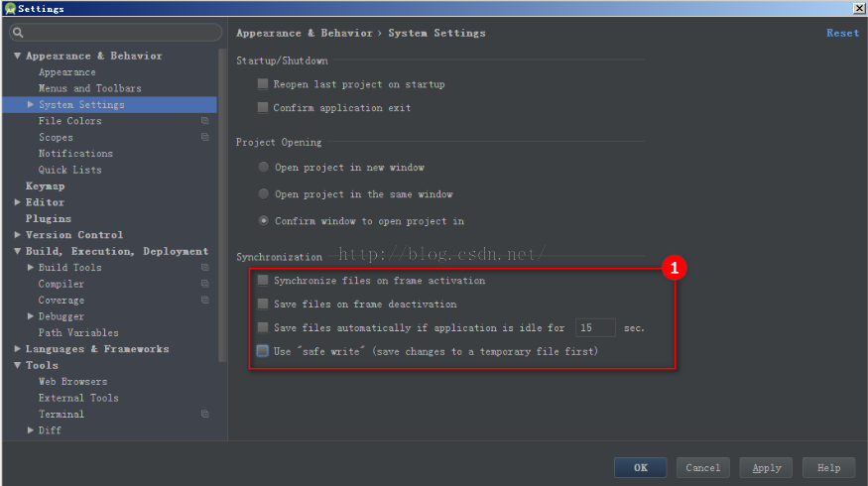Select Compiler in the tree
The image size is (868, 486).
pyautogui.click(x=61, y=284)
